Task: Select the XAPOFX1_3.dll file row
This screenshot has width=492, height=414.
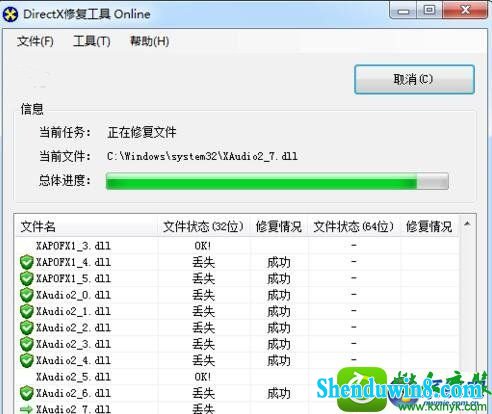Action: click(x=237, y=246)
